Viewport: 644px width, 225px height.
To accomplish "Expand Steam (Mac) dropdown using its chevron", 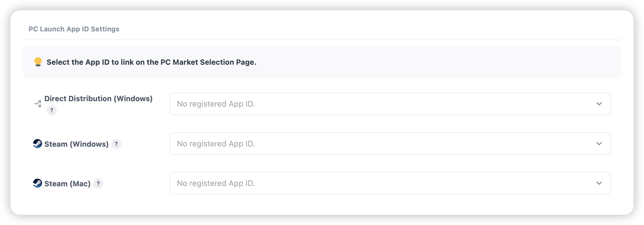I will tap(599, 183).
